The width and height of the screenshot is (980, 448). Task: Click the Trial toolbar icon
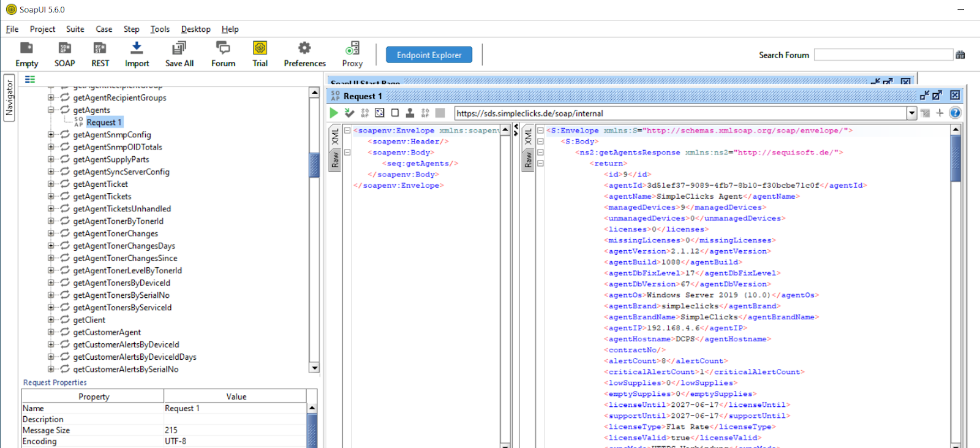pyautogui.click(x=260, y=54)
